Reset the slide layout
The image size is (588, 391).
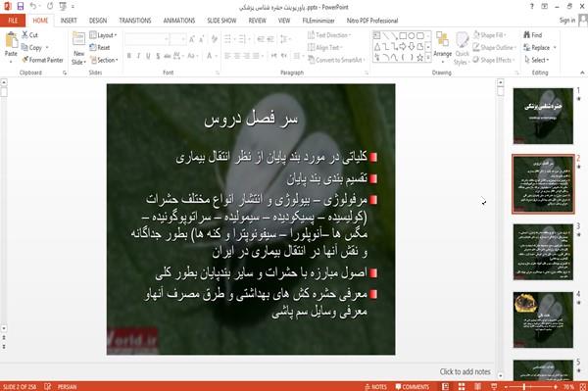click(x=100, y=47)
